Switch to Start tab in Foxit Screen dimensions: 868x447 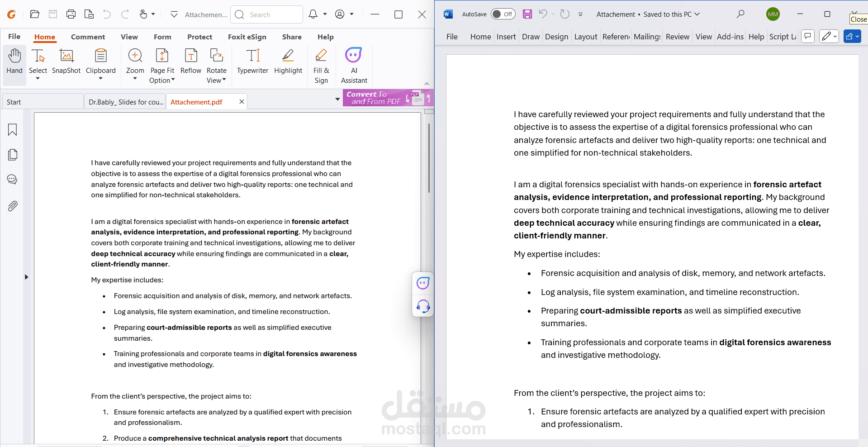pos(43,102)
